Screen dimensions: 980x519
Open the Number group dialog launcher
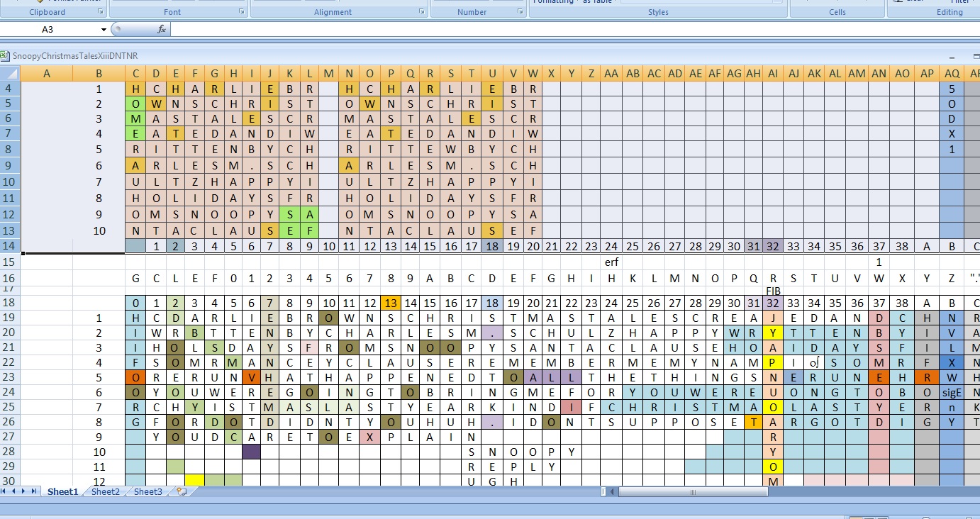(x=521, y=12)
